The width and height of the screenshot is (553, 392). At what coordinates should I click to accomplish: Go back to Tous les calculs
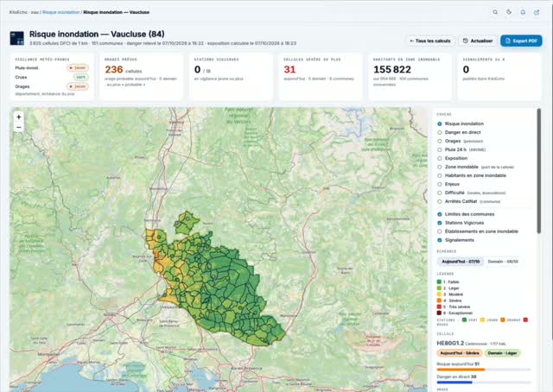point(430,41)
